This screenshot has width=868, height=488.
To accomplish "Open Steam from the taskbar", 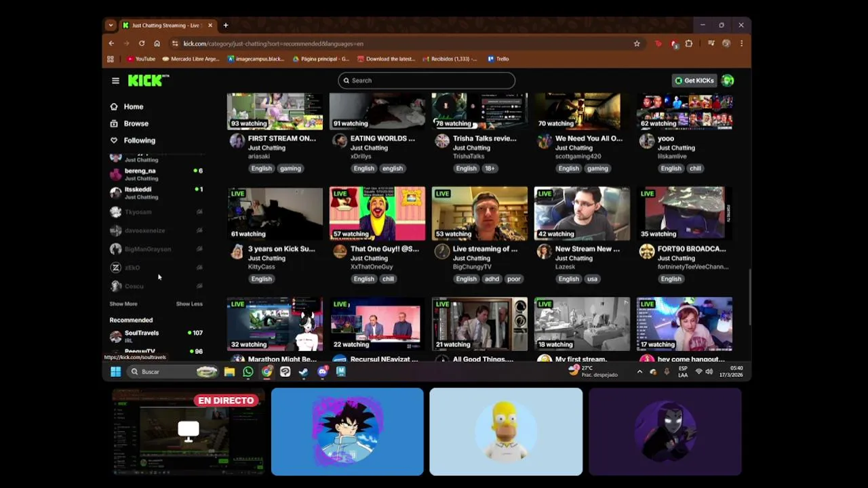I will point(303,371).
